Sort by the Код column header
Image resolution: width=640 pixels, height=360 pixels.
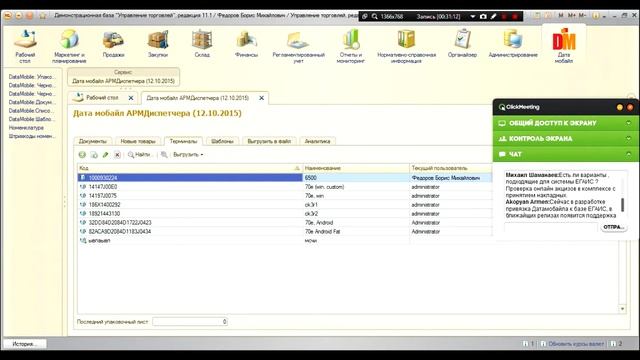click(190, 168)
